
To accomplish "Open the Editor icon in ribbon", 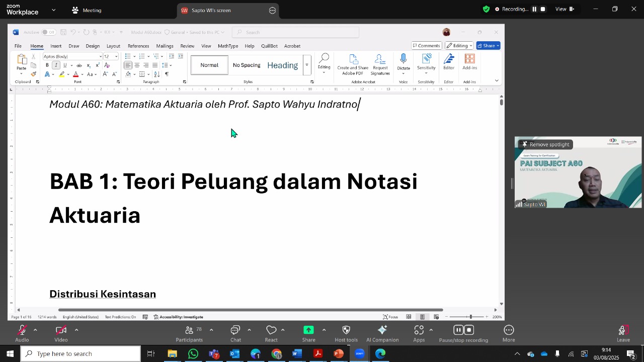I will coord(449,59).
